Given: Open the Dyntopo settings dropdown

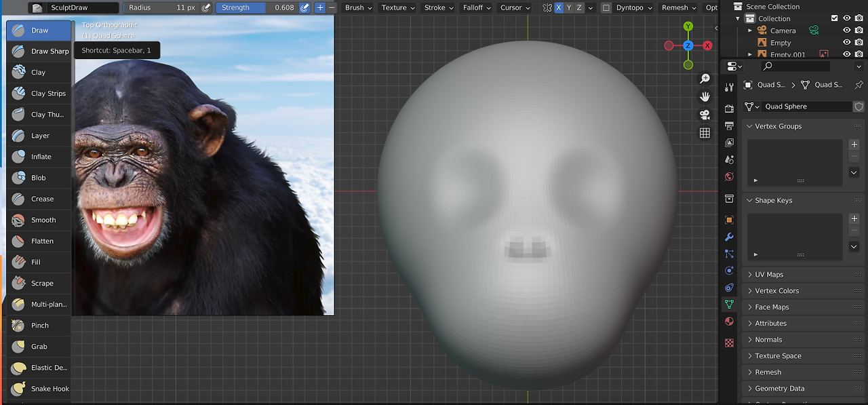Looking at the screenshot, I should tap(633, 7).
